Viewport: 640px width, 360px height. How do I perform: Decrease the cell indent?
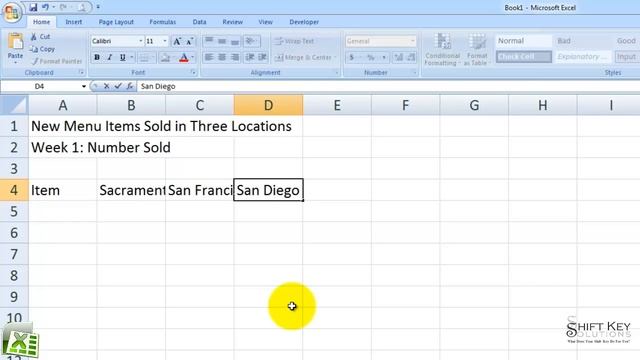(249, 58)
